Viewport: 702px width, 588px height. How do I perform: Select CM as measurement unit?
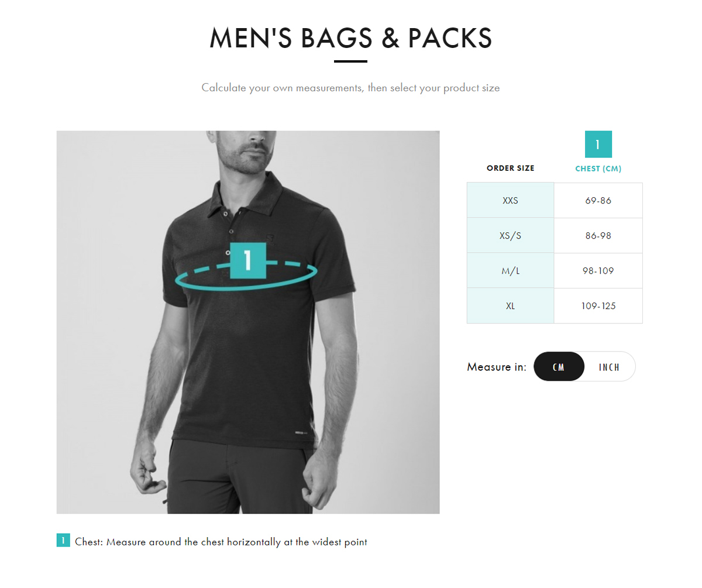click(559, 367)
